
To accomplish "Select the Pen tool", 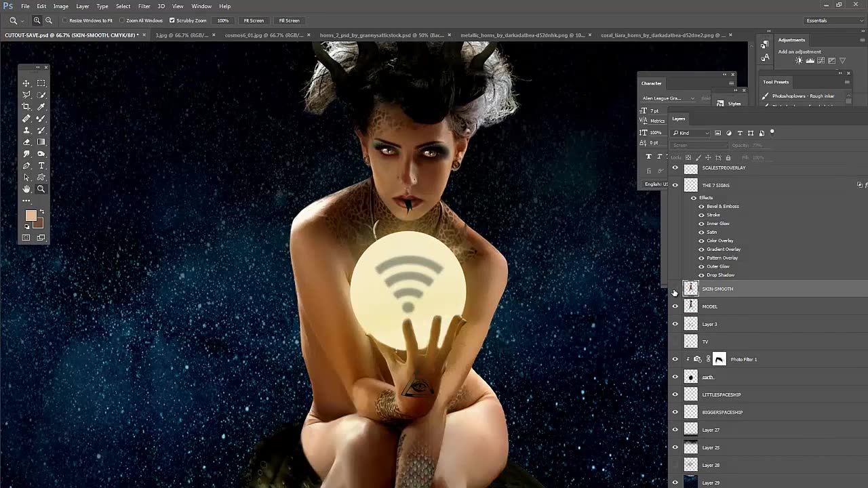I will pos(26,165).
